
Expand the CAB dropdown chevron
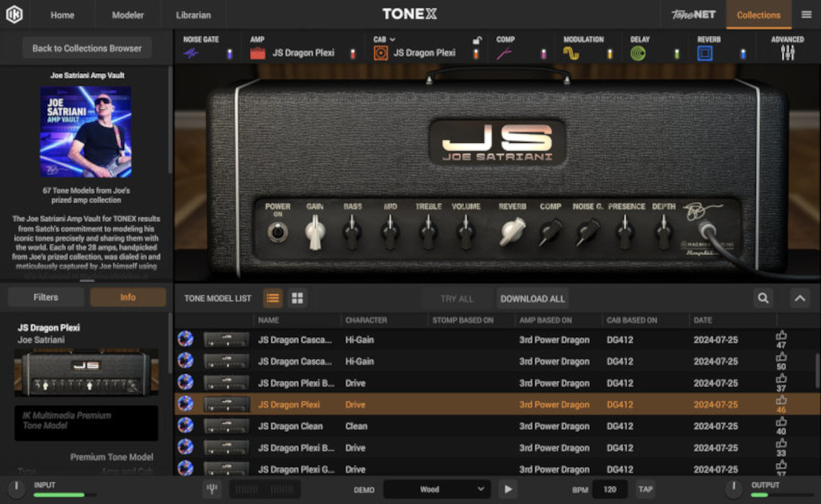pos(392,40)
